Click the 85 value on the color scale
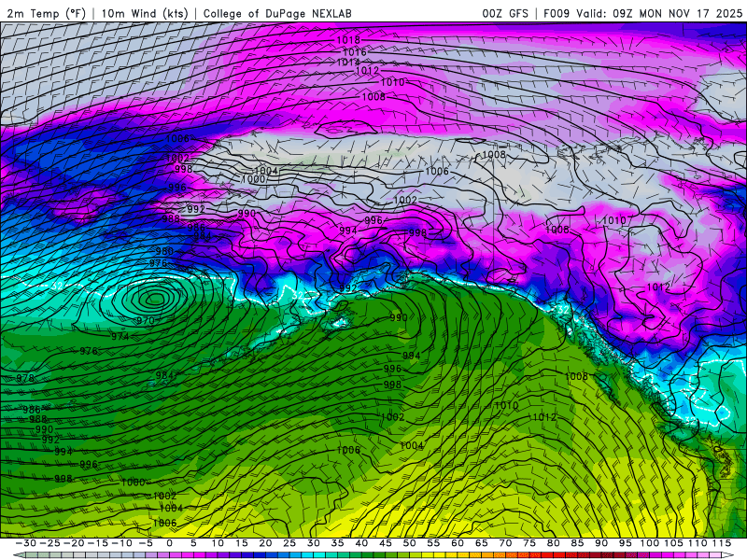The height and width of the screenshot is (560, 747). pyautogui.click(x=577, y=543)
